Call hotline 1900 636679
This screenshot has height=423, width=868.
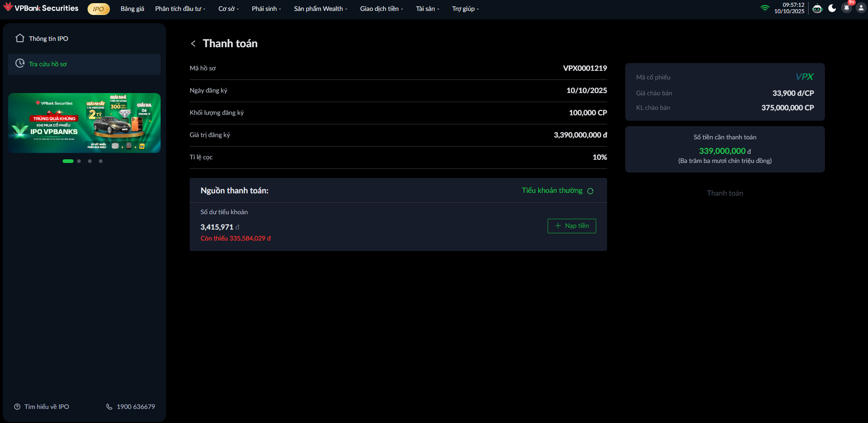pyautogui.click(x=131, y=407)
